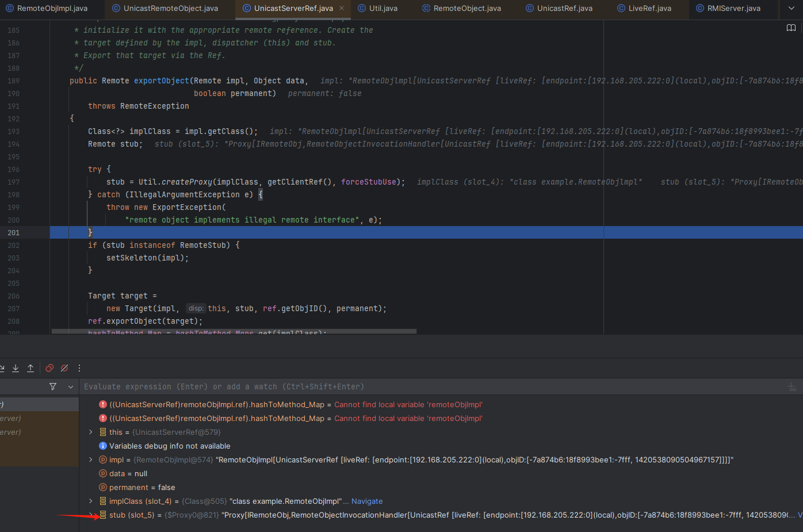Click ref.exportObject(target) on line 208
The width and height of the screenshot is (803, 532).
tap(143, 321)
